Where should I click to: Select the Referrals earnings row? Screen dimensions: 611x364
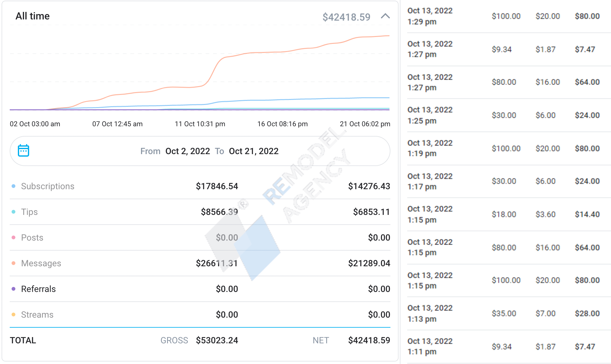[x=200, y=289]
